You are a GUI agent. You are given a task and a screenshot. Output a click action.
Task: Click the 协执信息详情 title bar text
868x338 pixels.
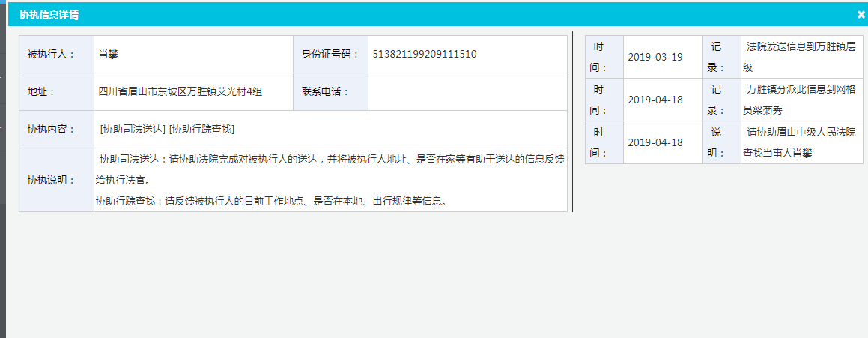[x=49, y=15]
